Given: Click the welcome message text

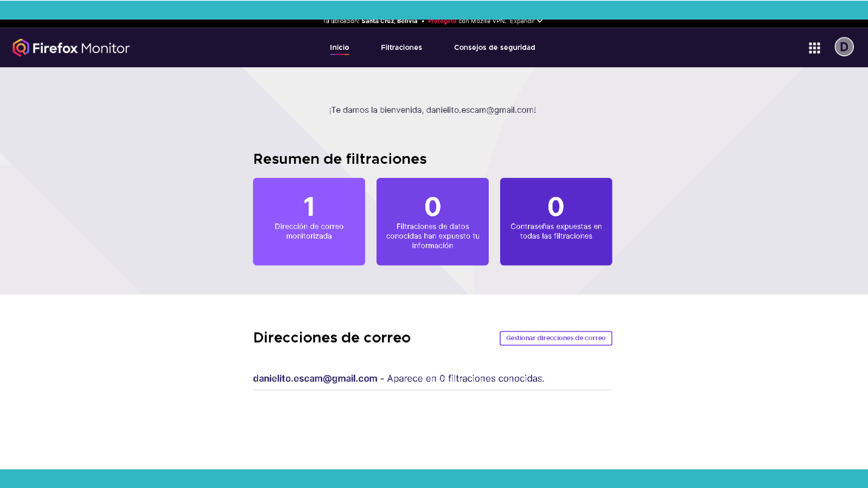Looking at the screenshot, I should click(x=432, y=110).
